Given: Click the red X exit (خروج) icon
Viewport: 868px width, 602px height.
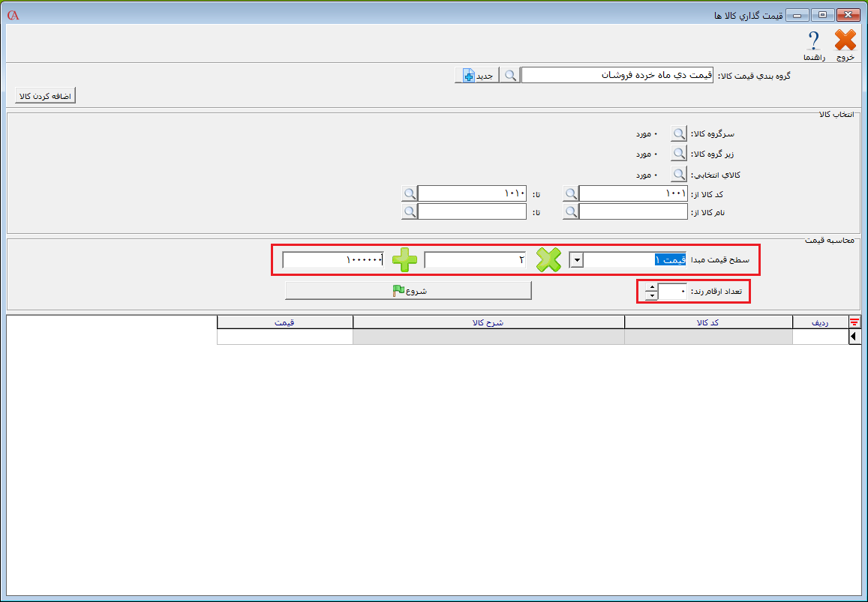Looking at the screenshot, I should [845, 41].
